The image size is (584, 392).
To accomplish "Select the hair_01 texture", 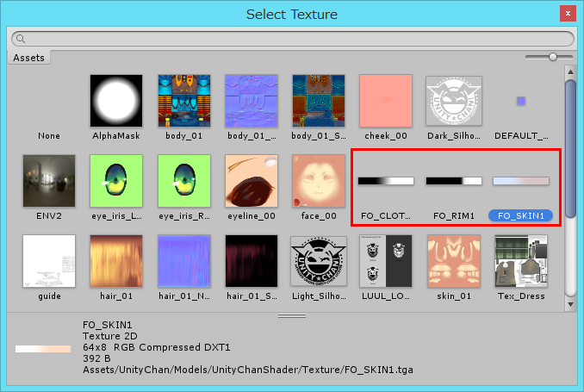I will pos(116,261).
